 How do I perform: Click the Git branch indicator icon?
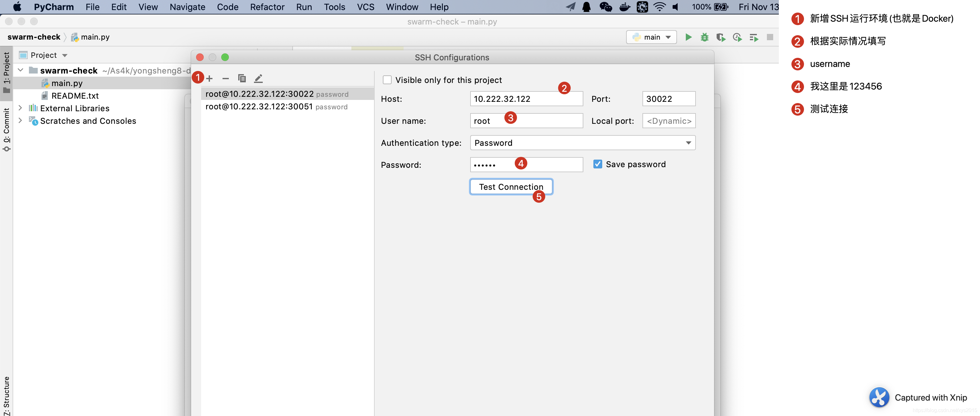pos(653,36)
